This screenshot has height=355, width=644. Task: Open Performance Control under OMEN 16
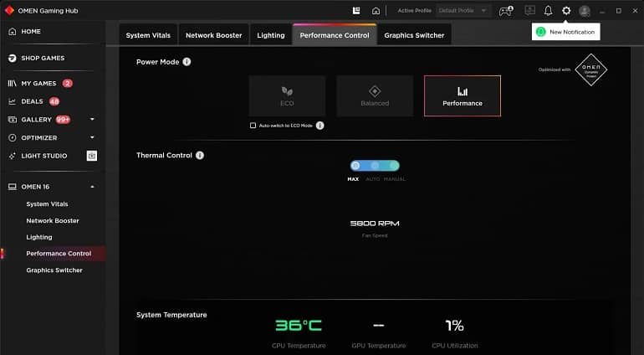(x=59, y=254)
